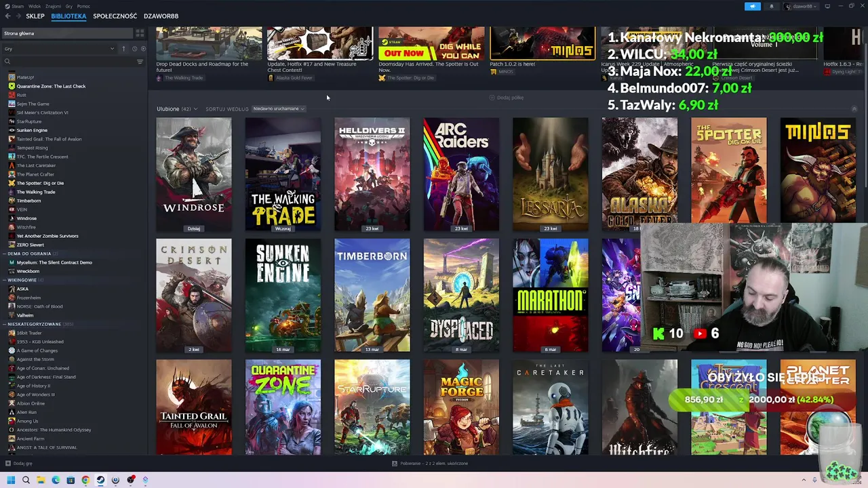The height and width of the screenshot is (488, 868).
Task: Switch to the SPOŁECZNOŚĆ tab
Action: click(115, 16)
